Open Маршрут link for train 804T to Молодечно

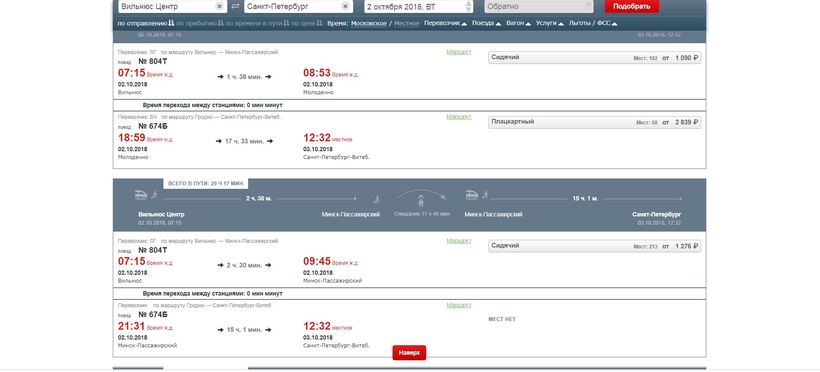459,52
